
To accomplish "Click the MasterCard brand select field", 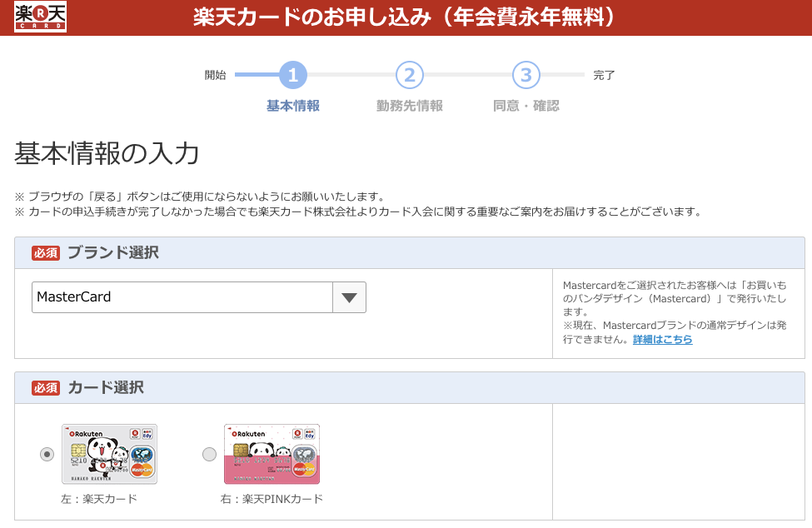I will 199,297.
